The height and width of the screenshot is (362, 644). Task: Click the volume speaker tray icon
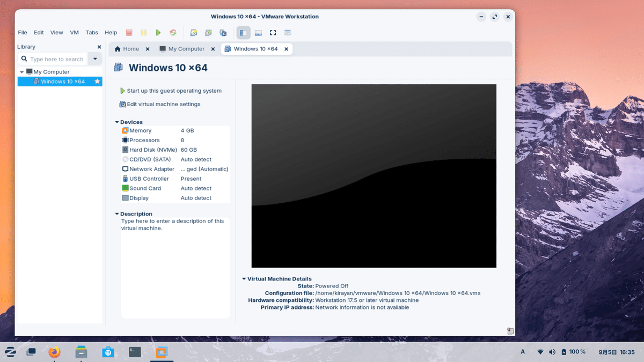(x=552, y=352)
